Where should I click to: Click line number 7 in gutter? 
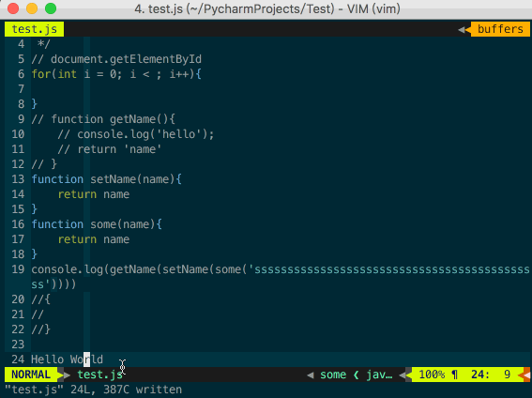click(x=21, y=89)
